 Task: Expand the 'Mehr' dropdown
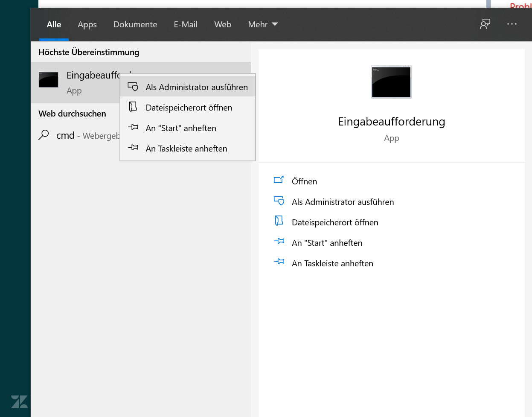pos(263,24)
